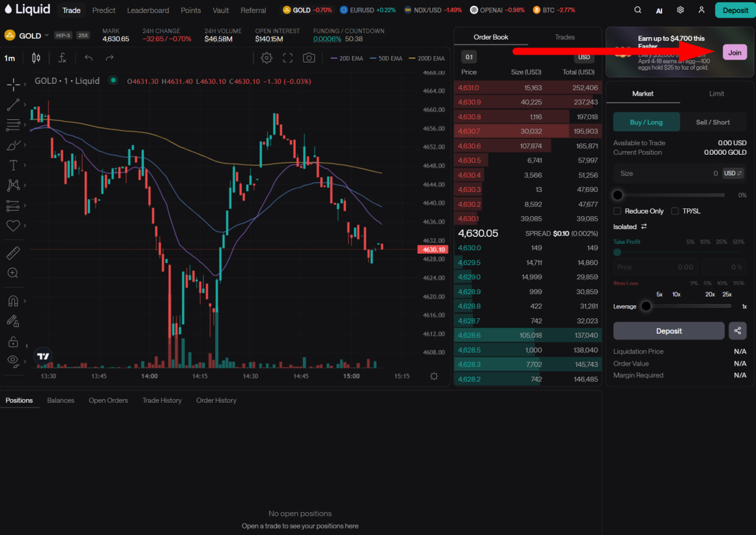Click the search magnifier in header
756x535 pixels.
point(638,10)
